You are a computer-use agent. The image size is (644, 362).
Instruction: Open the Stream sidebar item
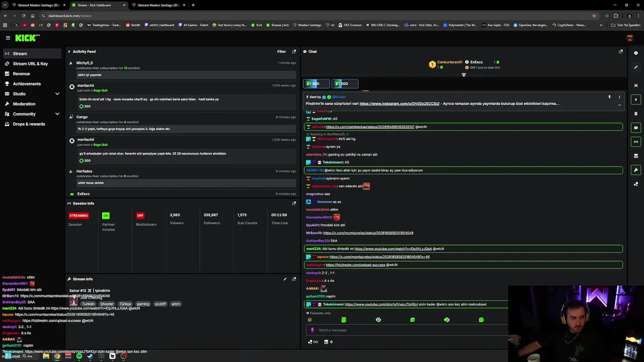pos(32,53)
